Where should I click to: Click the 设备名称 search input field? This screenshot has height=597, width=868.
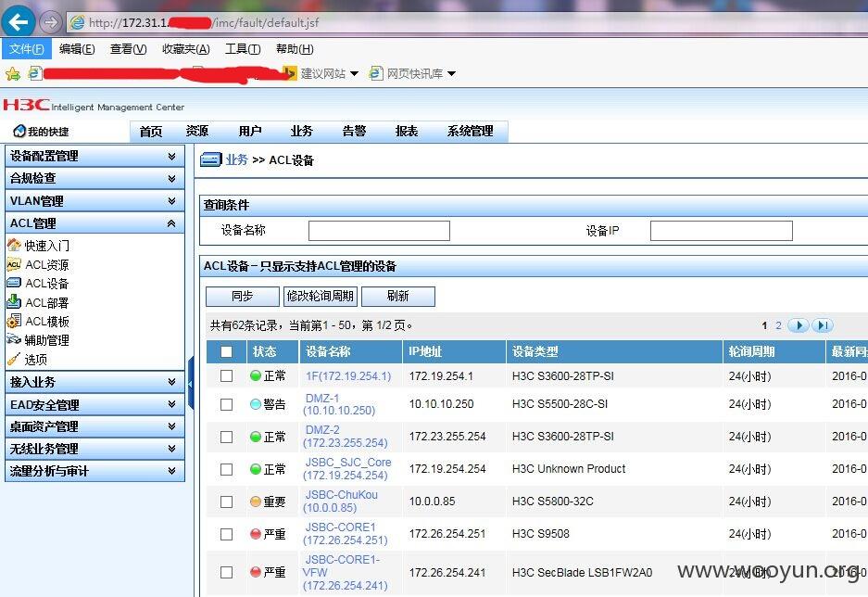pos(379,231)
